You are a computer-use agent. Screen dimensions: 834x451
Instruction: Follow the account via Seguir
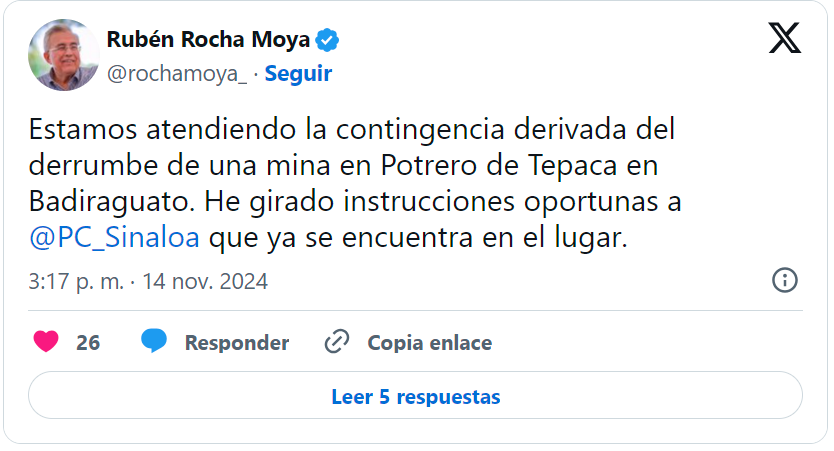tap(298, 73)
